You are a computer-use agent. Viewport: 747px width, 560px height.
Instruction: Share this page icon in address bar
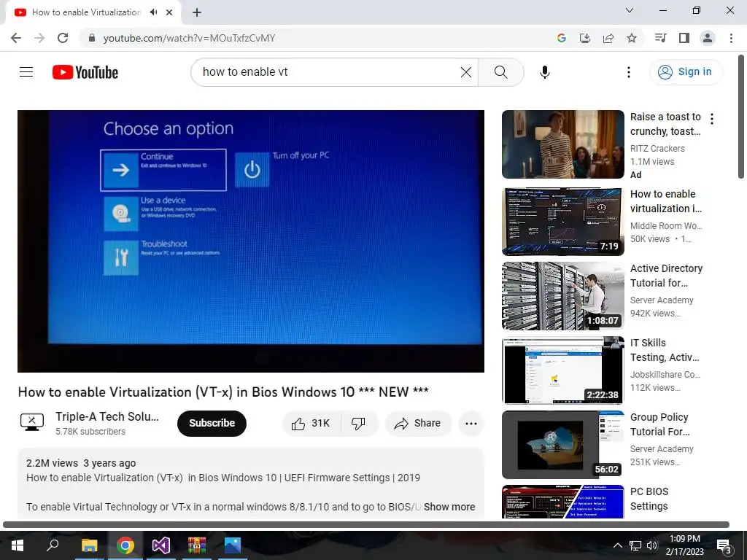click(608, 38)
